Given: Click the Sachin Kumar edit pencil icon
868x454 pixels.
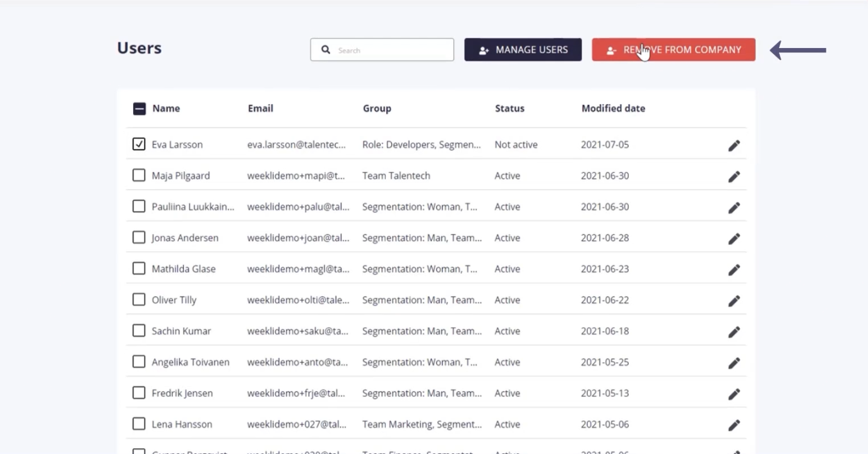Looking at the screenshot, I should click(734, 332).
